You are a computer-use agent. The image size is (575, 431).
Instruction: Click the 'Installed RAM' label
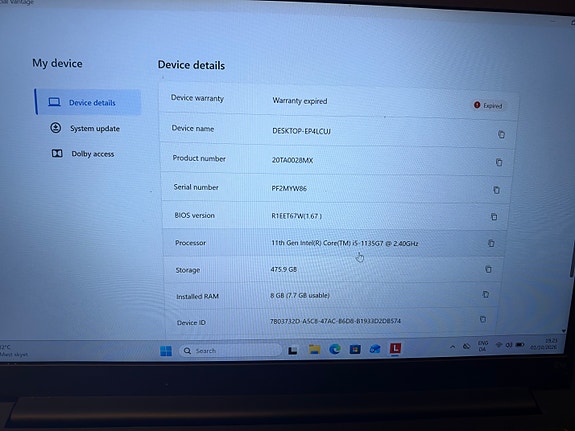197,296
